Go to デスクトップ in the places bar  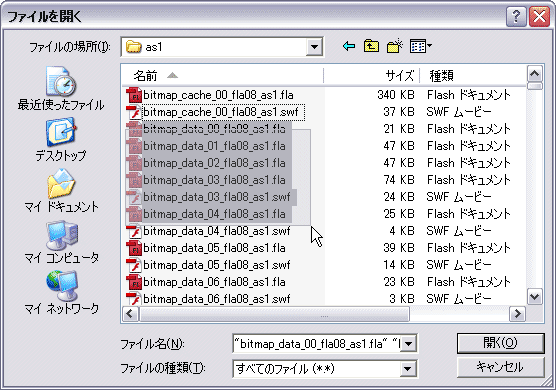click(x=61, y=140)
